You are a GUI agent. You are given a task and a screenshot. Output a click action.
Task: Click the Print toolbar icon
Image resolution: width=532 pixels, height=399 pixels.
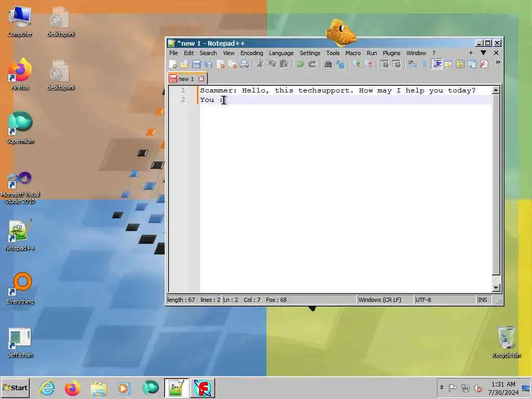pyautogui.click(x=244, y=64)
